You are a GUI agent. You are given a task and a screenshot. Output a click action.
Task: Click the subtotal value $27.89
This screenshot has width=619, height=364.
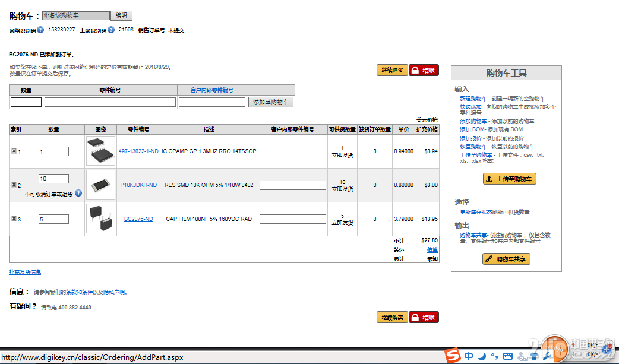click(429, 240)
